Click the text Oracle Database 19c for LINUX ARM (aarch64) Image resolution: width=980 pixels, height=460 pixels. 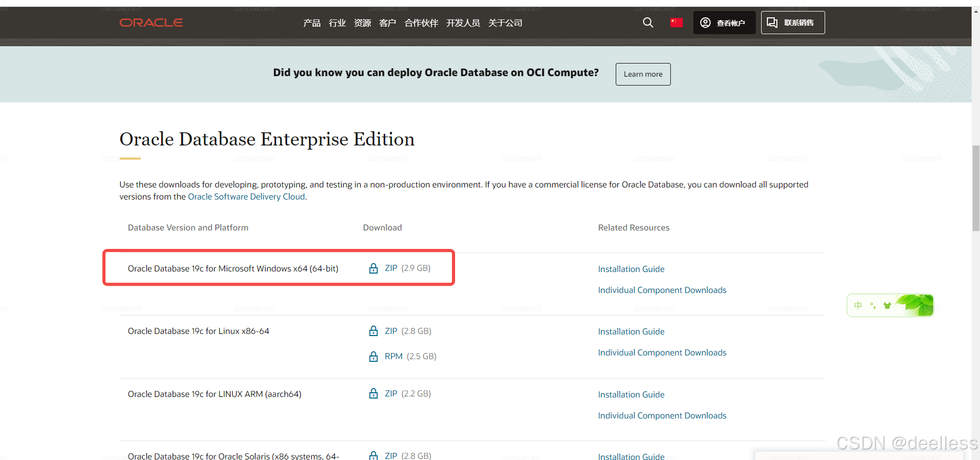tap(215, 394)
